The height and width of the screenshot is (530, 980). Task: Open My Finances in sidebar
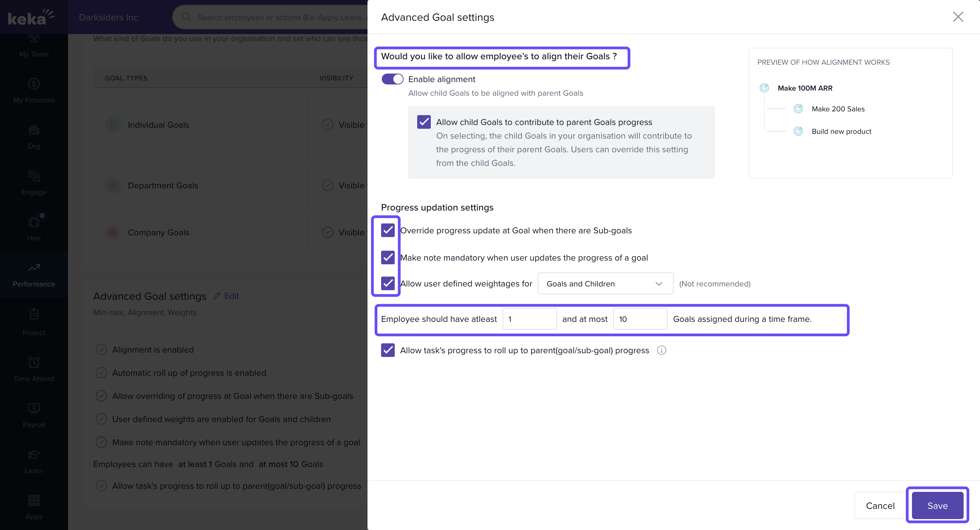pyautogui.click(x=34, y=91)
